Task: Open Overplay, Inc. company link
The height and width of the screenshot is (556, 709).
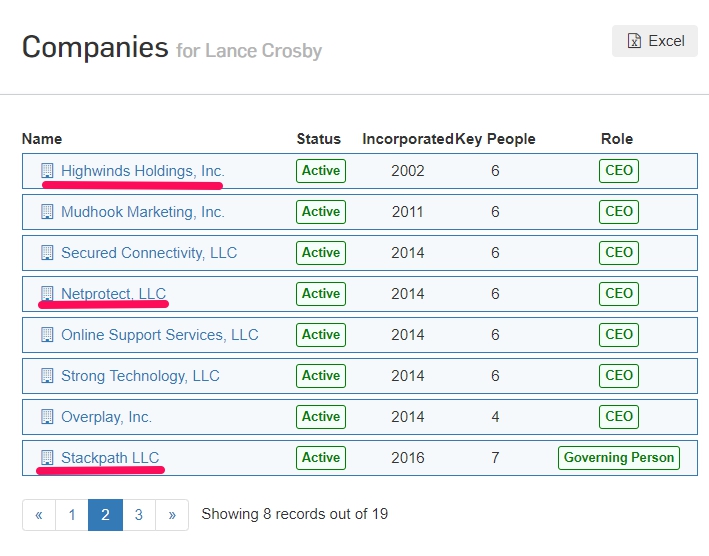Action: (106, 417)
